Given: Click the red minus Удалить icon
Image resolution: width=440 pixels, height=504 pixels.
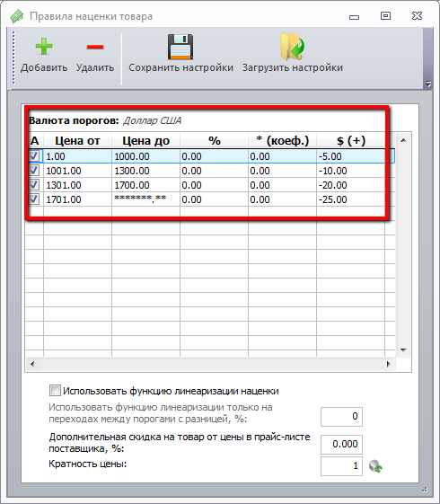Looking at the screenshot, I should [95, 47].
